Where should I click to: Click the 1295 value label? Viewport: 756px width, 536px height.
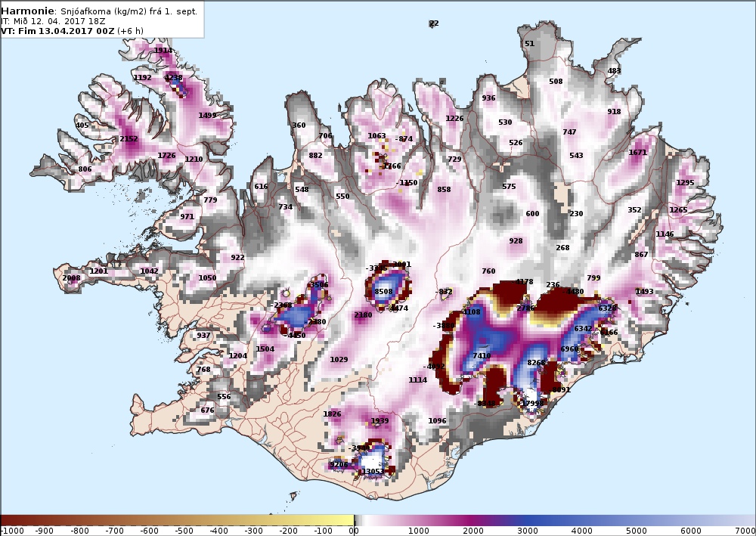[x=685, y=183]
